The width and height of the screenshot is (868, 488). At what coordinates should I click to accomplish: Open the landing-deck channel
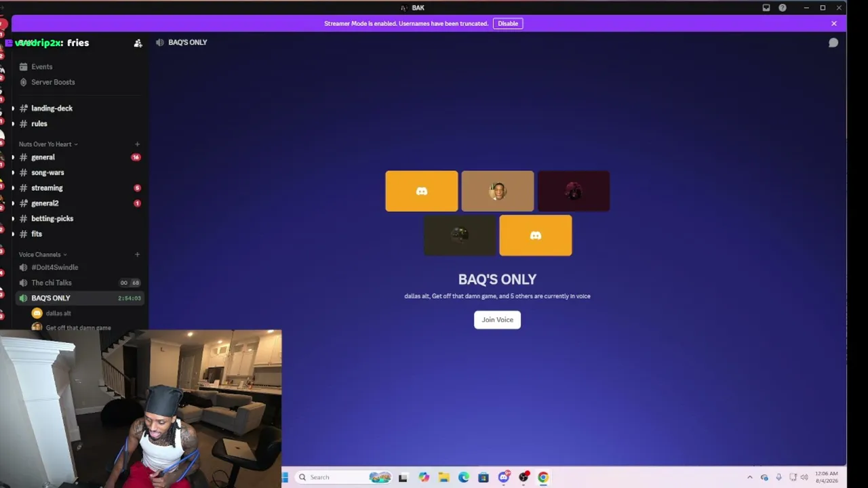coord(79,108)
